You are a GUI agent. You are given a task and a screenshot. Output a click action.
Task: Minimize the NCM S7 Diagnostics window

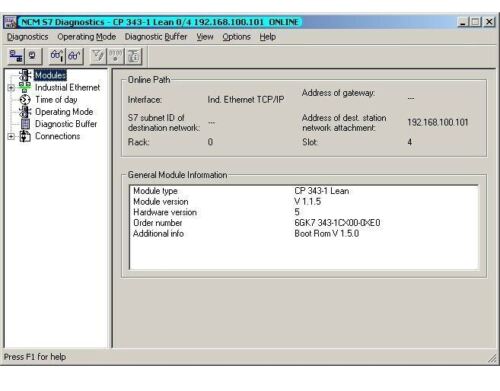click(463, 22)
